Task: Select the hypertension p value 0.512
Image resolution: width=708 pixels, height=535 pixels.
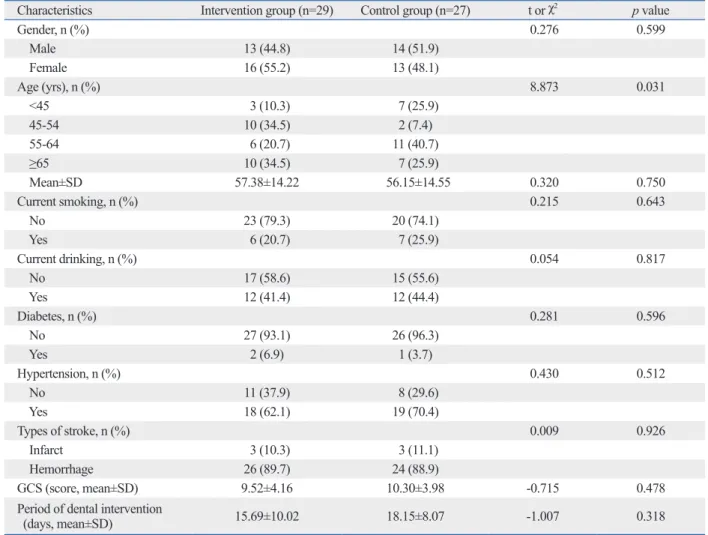Action: coord(651,373)
